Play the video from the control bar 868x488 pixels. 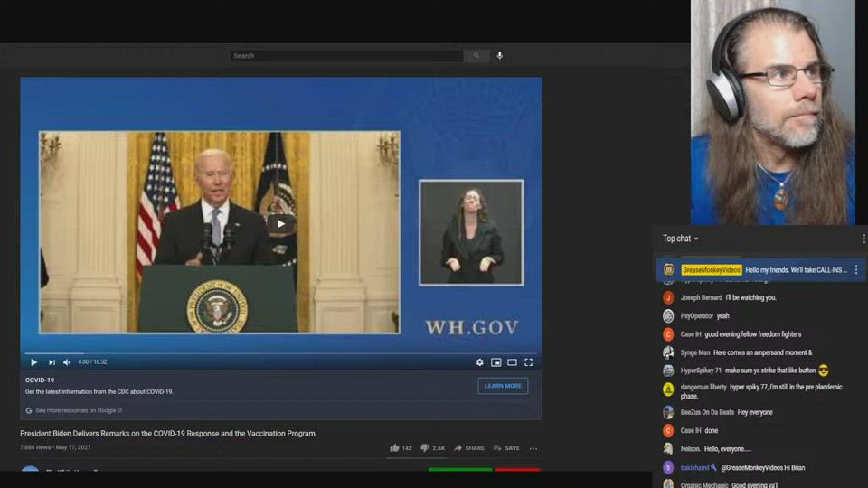point(34,362)
